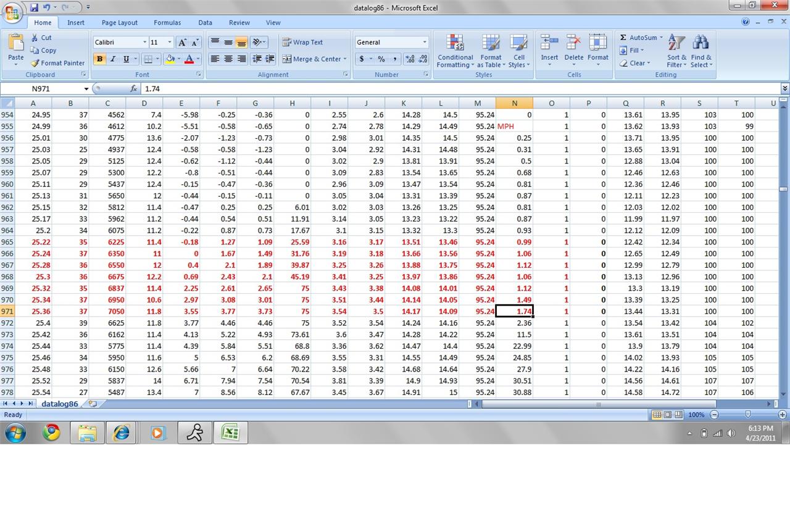Shrink the font size

tap(195, 43)
